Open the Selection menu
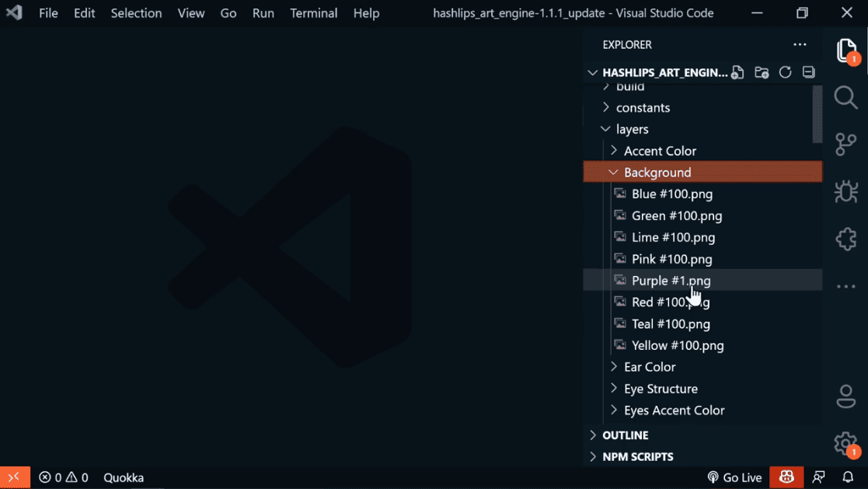Viewport: 868px width, 489px height. coord(136,13)
